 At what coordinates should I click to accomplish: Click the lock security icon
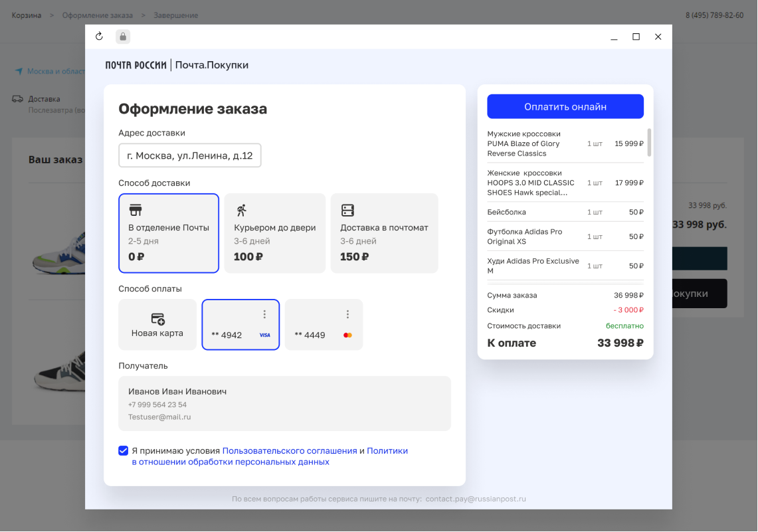coord(123,37)
